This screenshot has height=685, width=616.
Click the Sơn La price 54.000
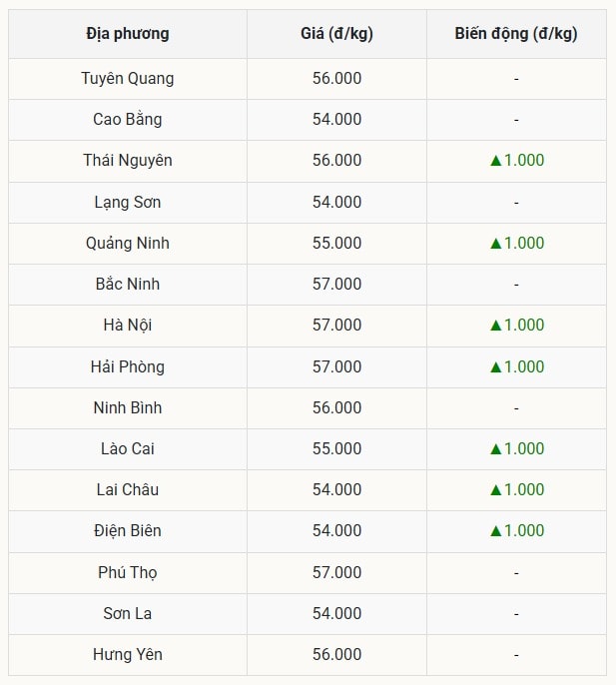pos(336,614)
